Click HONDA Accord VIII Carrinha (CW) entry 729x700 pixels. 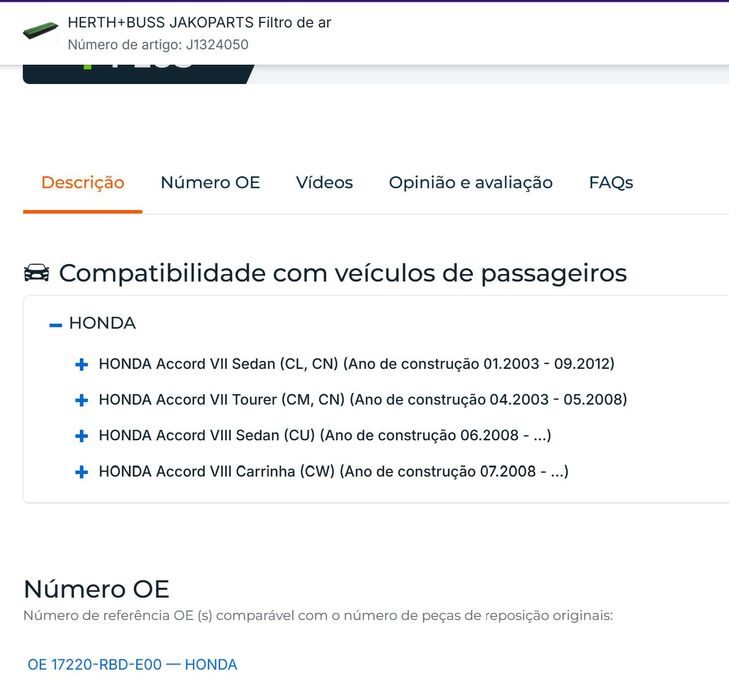coord(333,472)
